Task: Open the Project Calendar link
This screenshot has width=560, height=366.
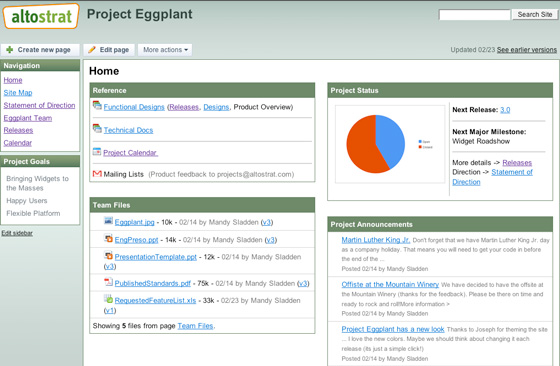Action: point(130,153)
